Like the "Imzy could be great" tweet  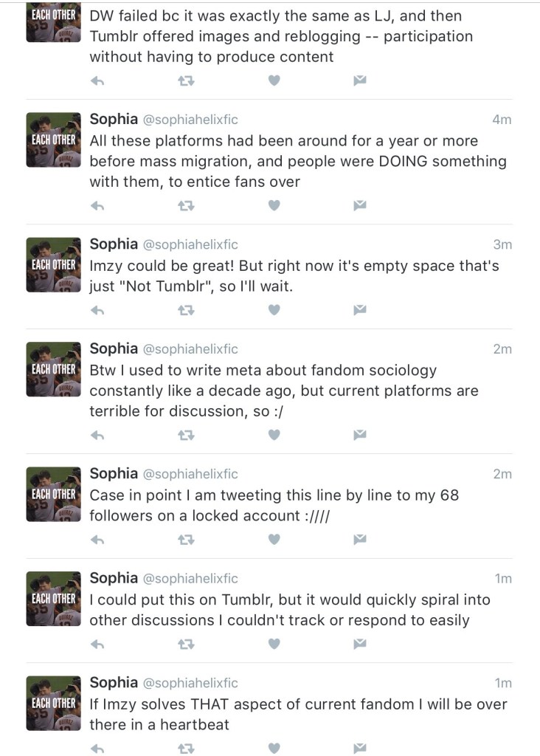(x=274, y=309)
